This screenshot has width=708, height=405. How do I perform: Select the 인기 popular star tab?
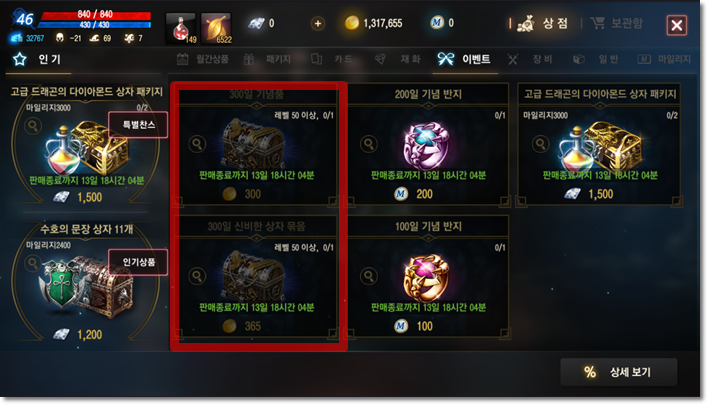click(38, 59)
